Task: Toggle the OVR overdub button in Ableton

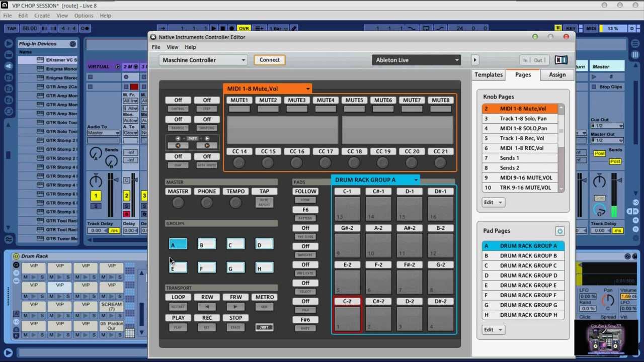Action: coord(244,29)
